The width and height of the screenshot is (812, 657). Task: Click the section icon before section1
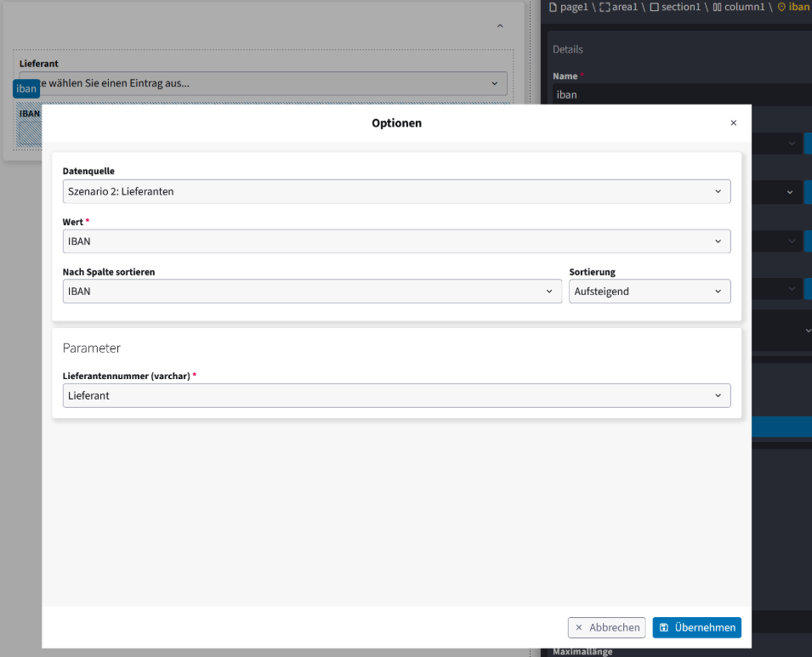pyautogui.click(x=655, y=8)
